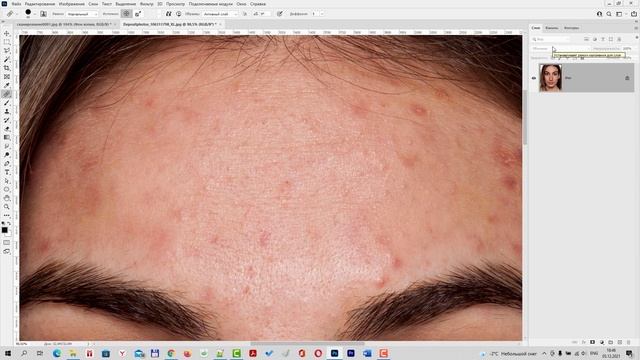Switch to the Контуры tab
The image size is (640, 360).
click(571, 28)
